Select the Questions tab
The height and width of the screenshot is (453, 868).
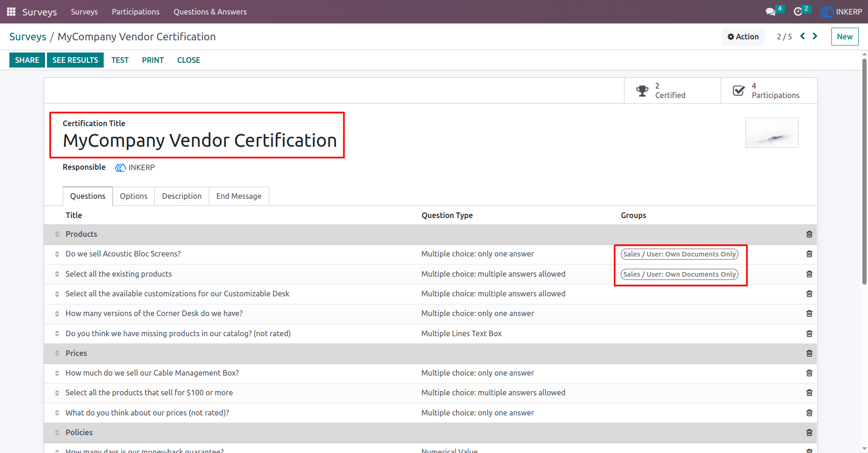(88, 196)
